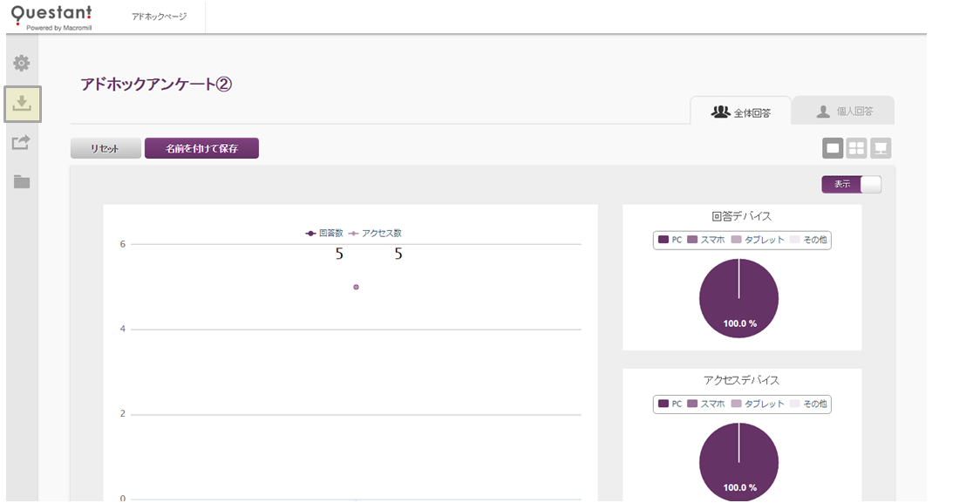Viewport: 980px width, 503px height.
Task: Switch to the 個人回答 tab
Action: (843, 112)
